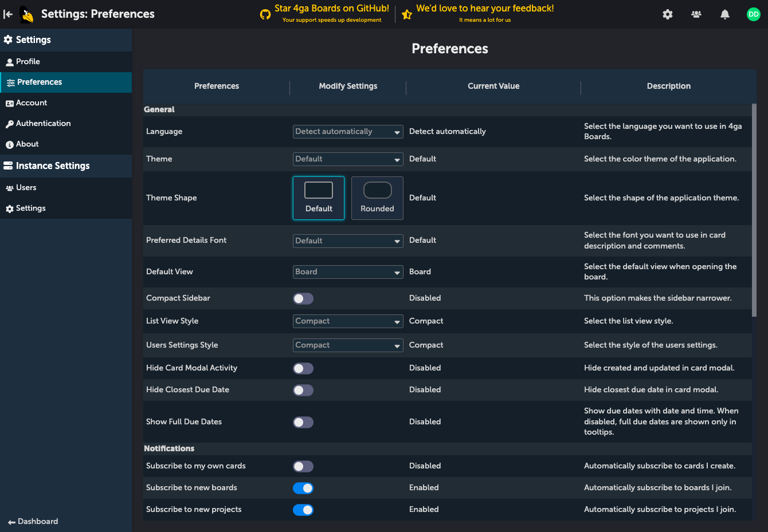The width and height of the screenshot is (768, 532).
Task: Enable Hide Card Modal Activity
Action: 303,368
